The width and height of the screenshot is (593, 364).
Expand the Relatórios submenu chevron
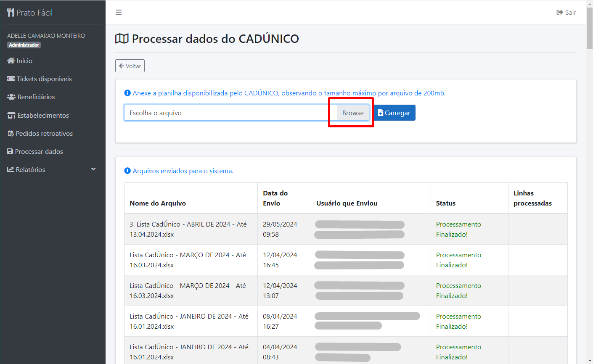click(93, 169)
